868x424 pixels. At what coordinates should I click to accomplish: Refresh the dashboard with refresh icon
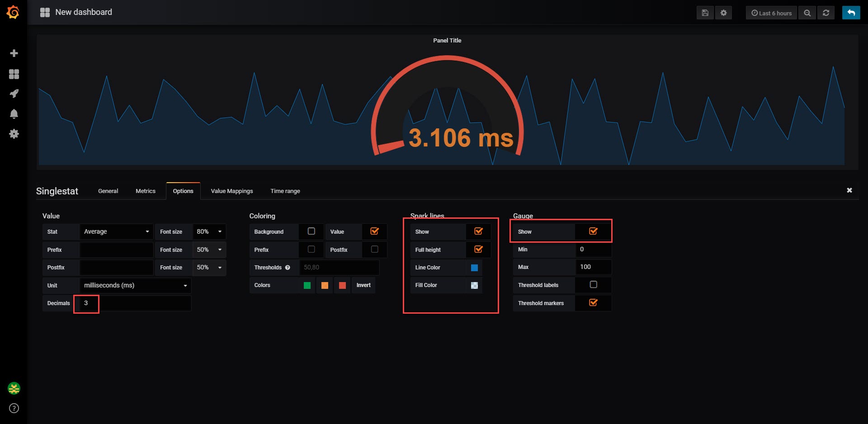(826, 13)
